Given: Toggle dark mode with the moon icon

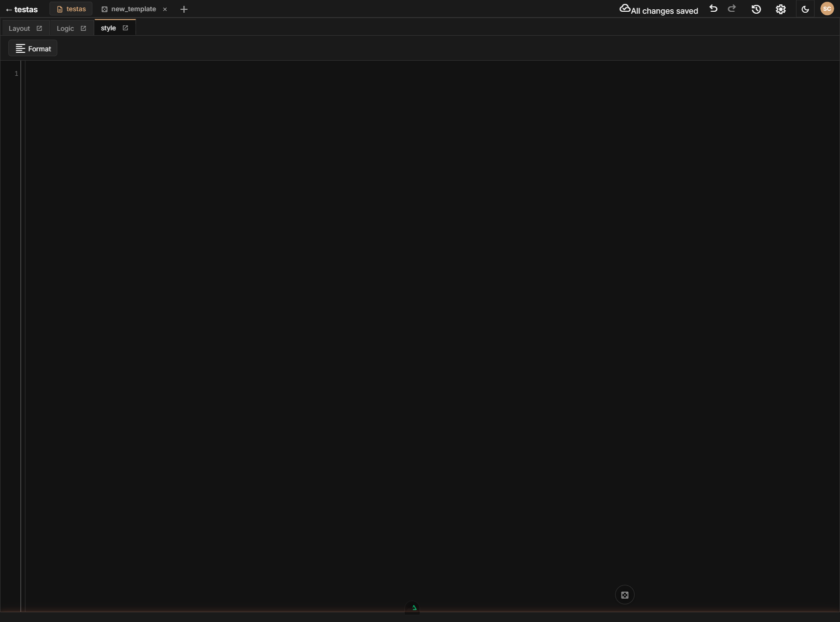Looking at the screenshot, I should [805, 9].
